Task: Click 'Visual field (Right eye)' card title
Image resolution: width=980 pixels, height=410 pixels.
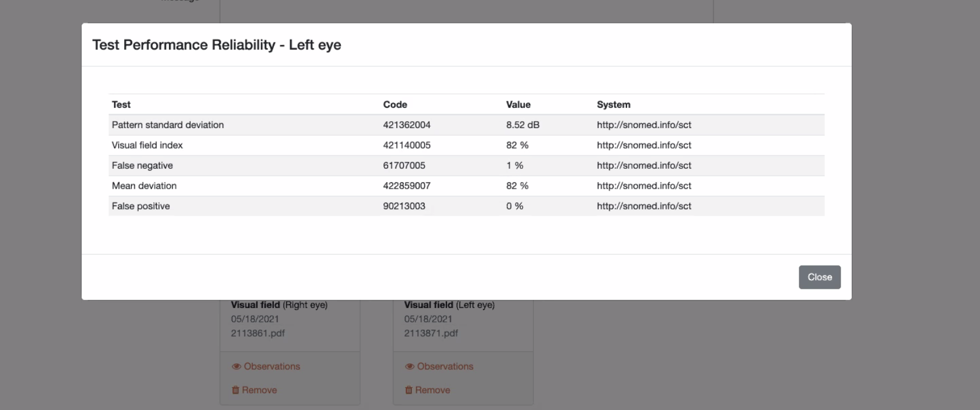Action: coord(279,305)
